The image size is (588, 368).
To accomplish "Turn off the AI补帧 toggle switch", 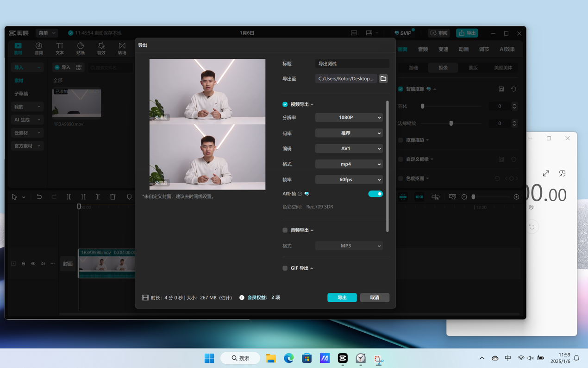I will 375,194.
